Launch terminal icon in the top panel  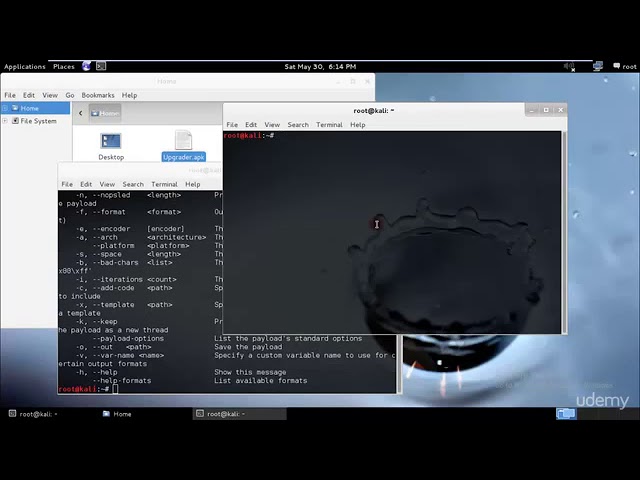[101, 66]
